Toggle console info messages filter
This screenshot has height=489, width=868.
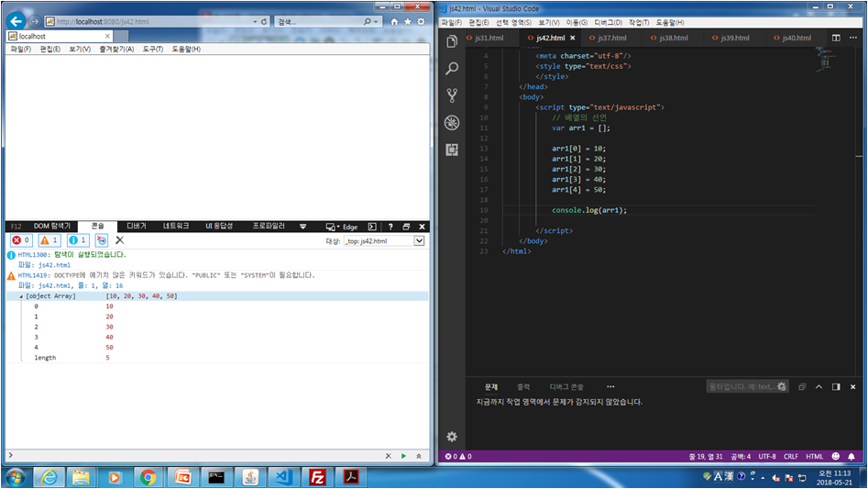78,240
